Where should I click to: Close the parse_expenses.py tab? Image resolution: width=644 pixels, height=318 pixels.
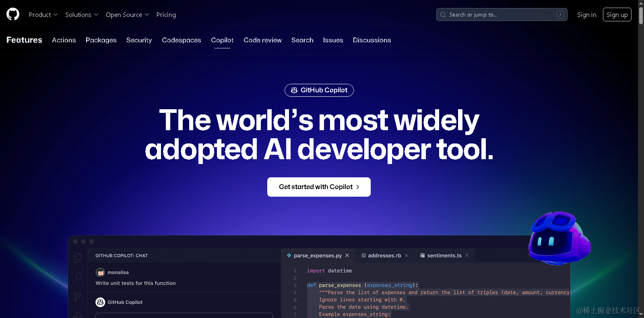click(x=347, y=256)
